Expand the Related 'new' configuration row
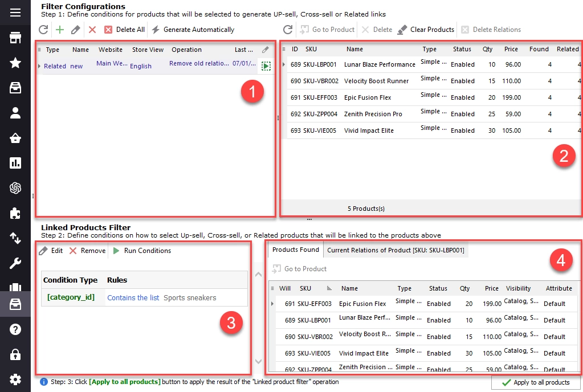 39,66
